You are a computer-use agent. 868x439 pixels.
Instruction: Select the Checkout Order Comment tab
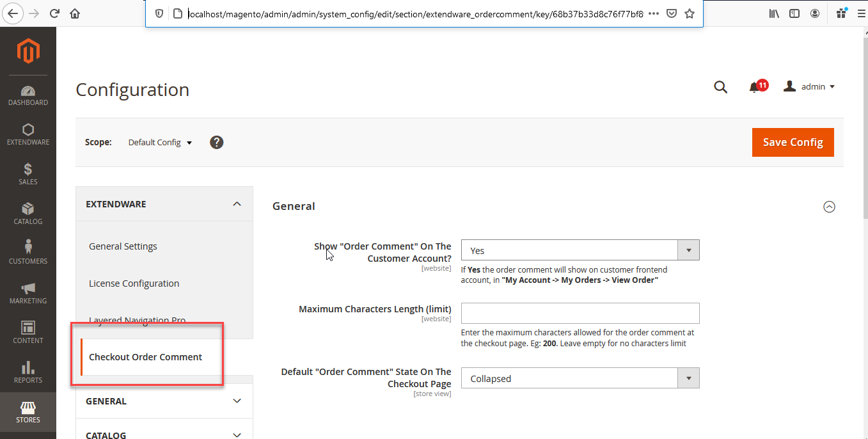145,357
